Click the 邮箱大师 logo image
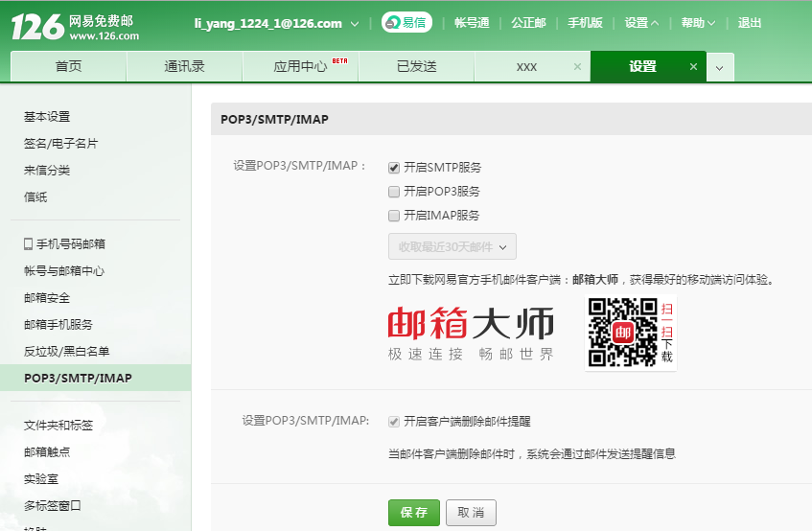Image resolution: width=812 pixels, height=531 pixels. tap(471, 334)
